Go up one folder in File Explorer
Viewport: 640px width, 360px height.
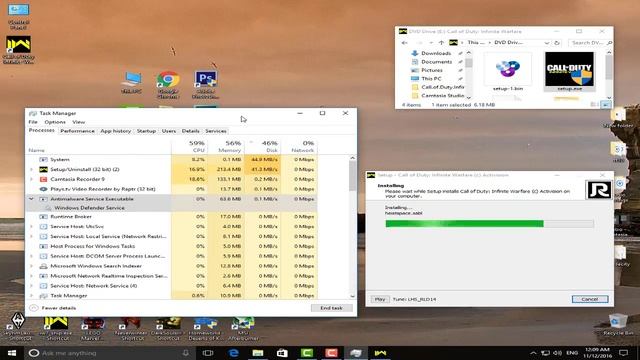coord(441,42)
